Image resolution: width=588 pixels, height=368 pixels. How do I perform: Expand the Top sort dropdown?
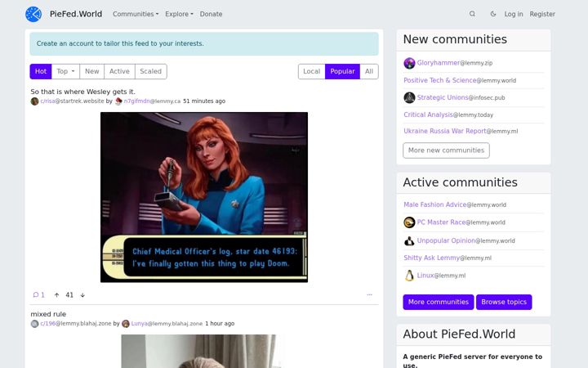65,71
